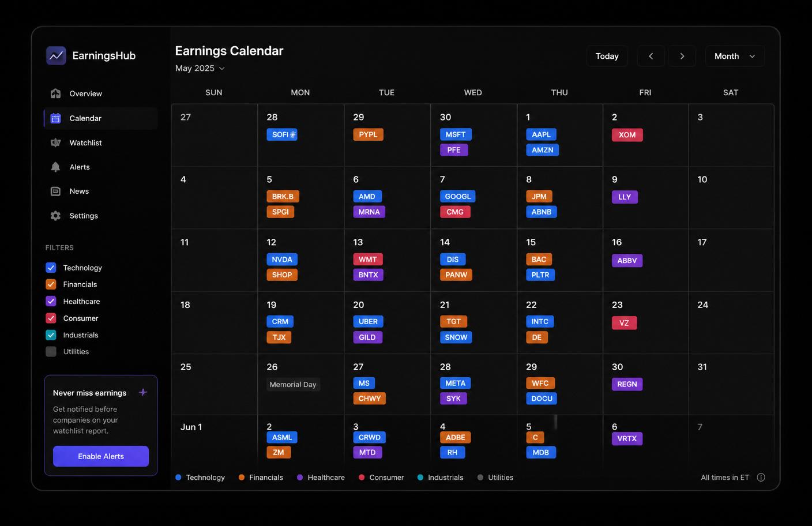Click the NVDA earnings chip
The height and width of the screenshot is (526, 812).
(282, 260)
